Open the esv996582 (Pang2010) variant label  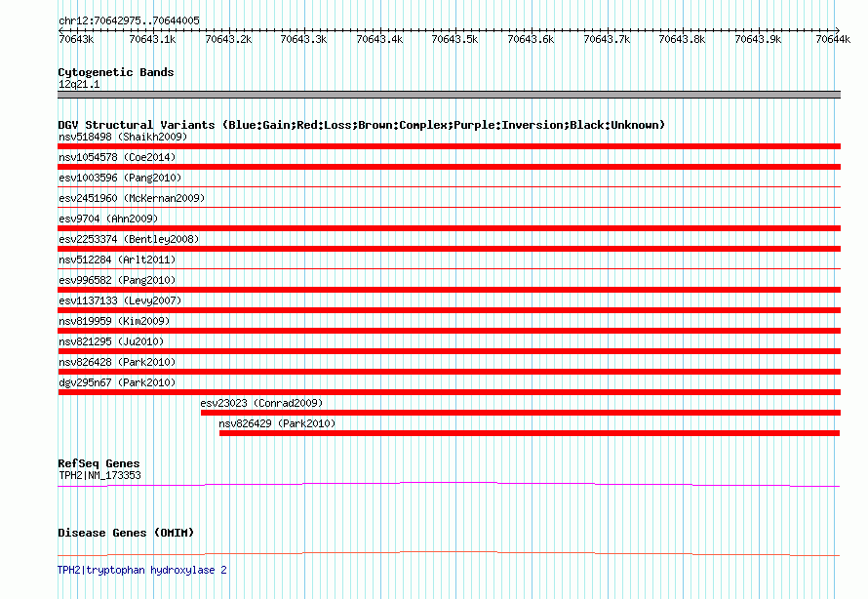[x=117, y=280]
